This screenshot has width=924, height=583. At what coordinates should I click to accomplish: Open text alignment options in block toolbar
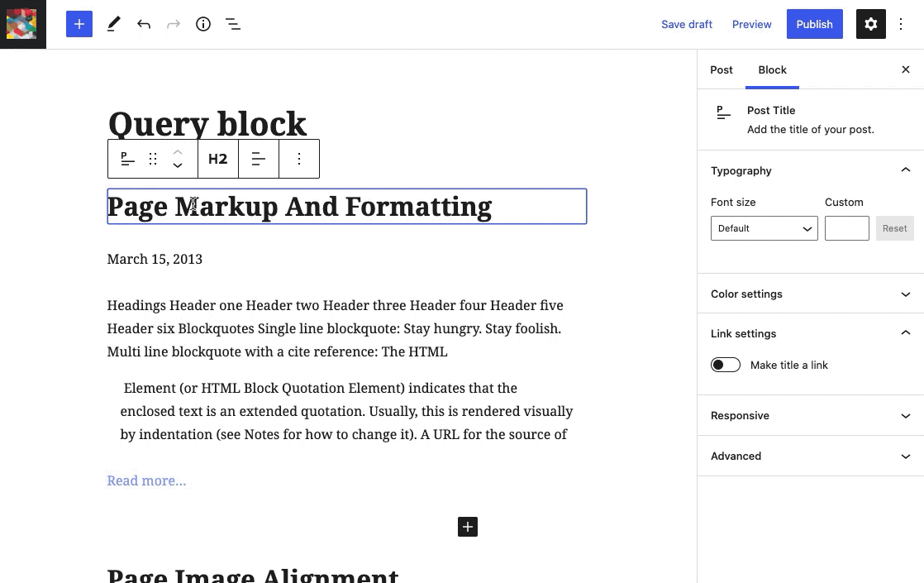(259, 159)
